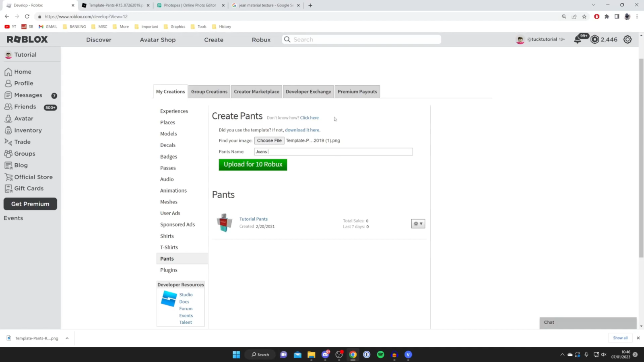Click the download it here link
The width and height of the screenshot is (644, 362).
302,130
